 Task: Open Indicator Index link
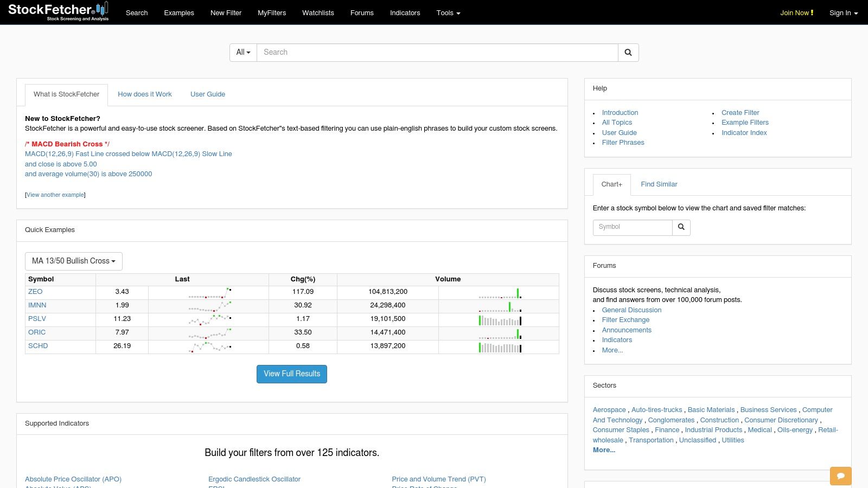[744, 133]
